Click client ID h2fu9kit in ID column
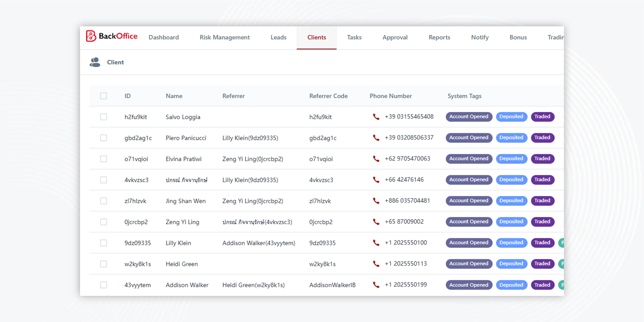Image resolution: width=644 pixels, height=322 pixels. click(x=136, y=117)
